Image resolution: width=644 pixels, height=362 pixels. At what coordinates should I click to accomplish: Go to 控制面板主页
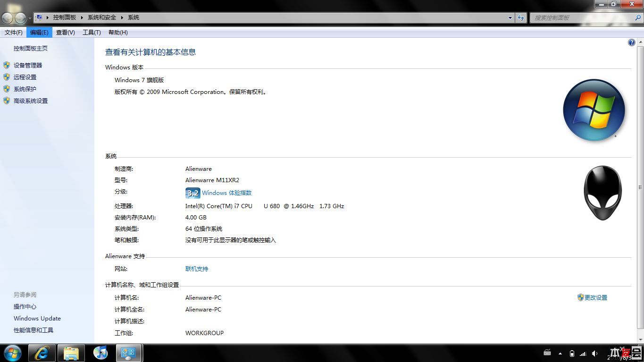coord(31,49)
